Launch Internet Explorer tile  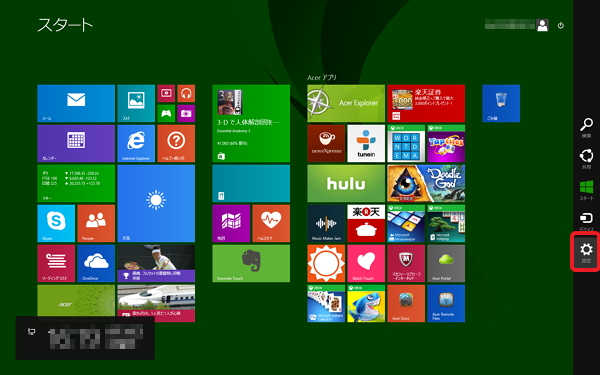point(136,143)
